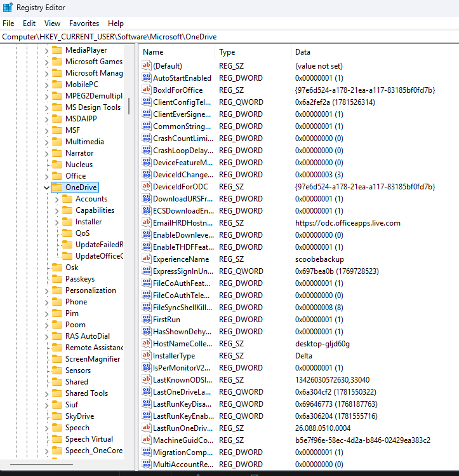Select the MigrationComp... value name
The width and height of the screenshot is (459, 476).
(x=183, y=452)
